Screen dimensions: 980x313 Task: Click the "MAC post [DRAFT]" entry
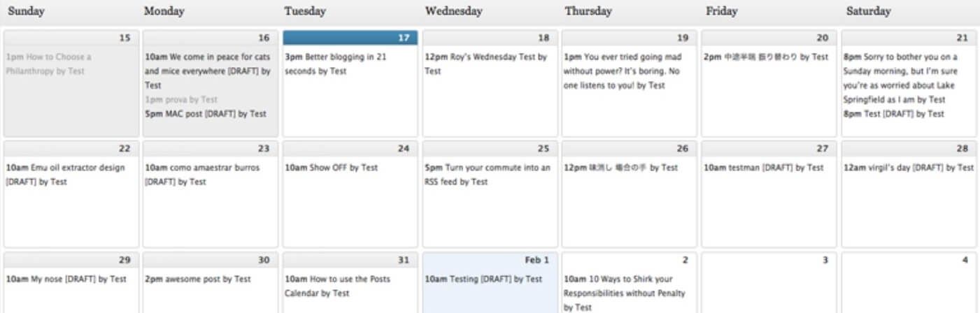206,114
